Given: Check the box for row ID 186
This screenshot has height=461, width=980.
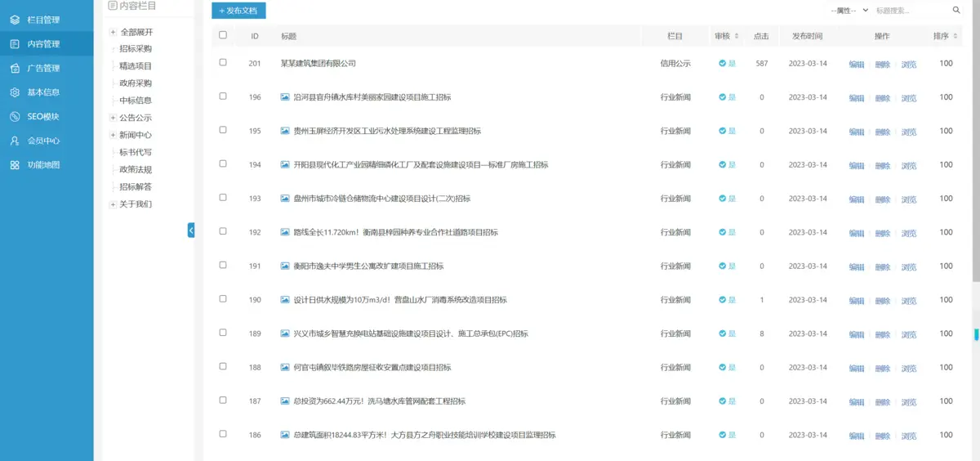Looking at the screenshot, I should [x=223, y=434].
